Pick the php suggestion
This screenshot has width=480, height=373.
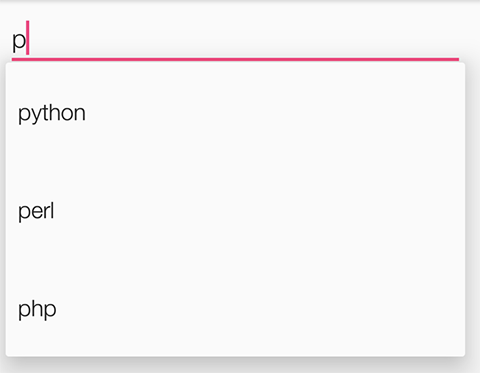point(235,308)
